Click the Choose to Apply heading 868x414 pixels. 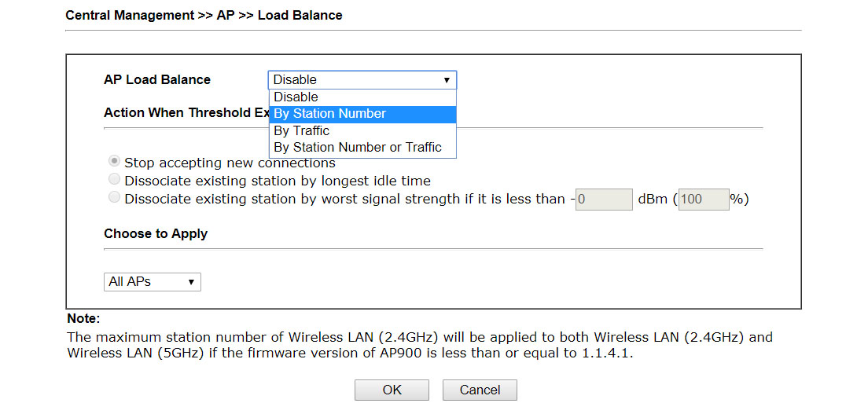point(156,233)
